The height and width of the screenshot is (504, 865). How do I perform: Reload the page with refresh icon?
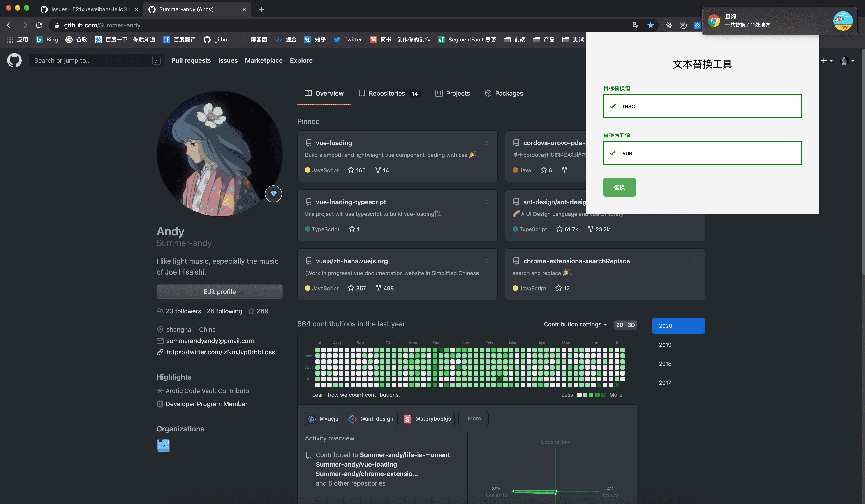(x=39, y=25)
